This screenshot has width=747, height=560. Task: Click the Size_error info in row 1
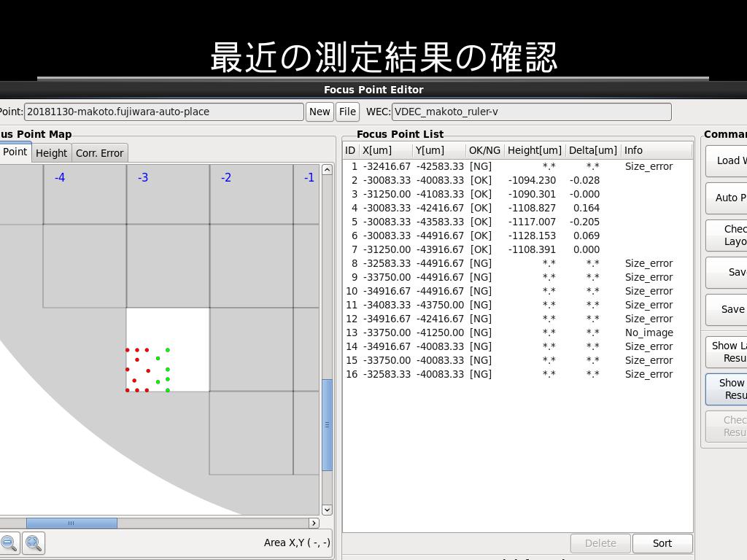[649, 167]
